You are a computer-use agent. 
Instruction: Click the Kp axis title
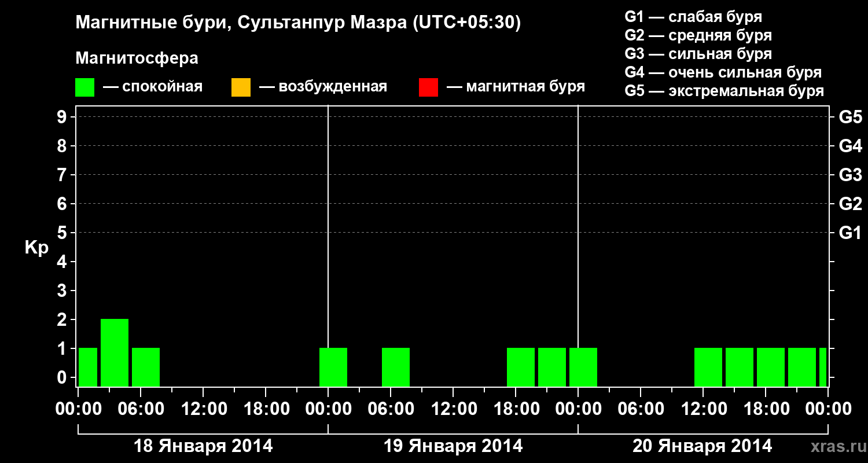[36, 248]
